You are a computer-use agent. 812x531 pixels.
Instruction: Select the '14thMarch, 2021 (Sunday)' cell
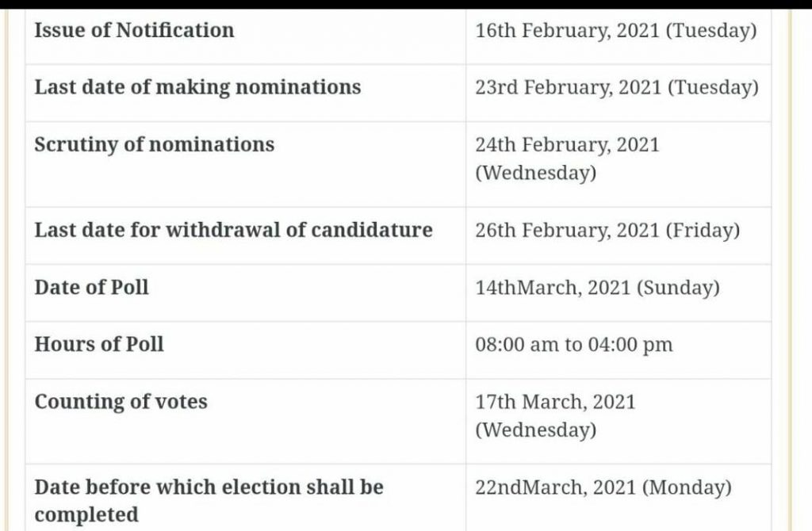coord(597,288)
